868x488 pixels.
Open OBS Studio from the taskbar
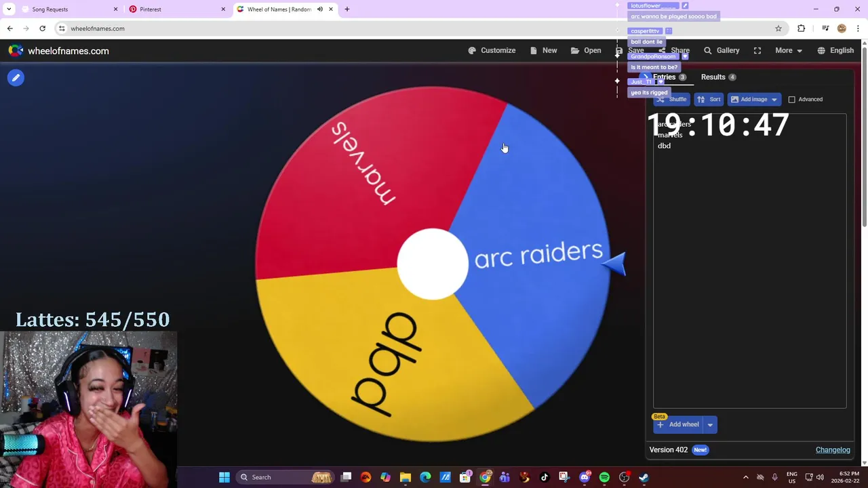click(624, 477)
